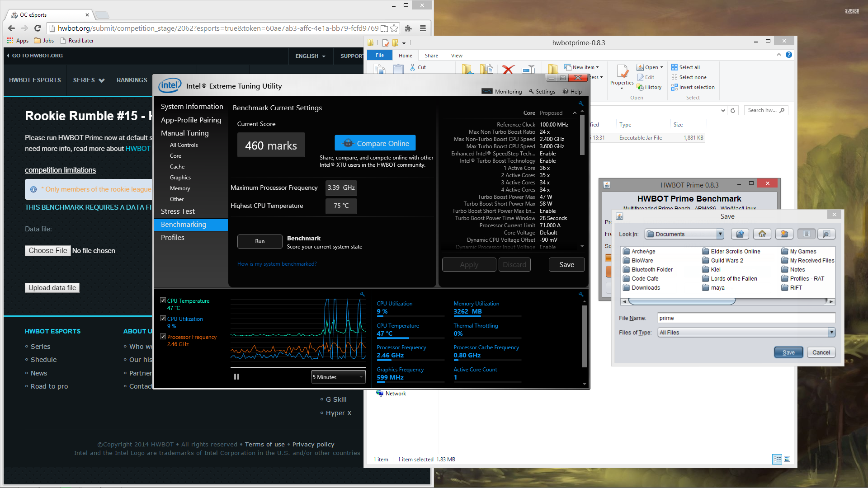Click Choose File on HWBOT page

coord(48,250)
